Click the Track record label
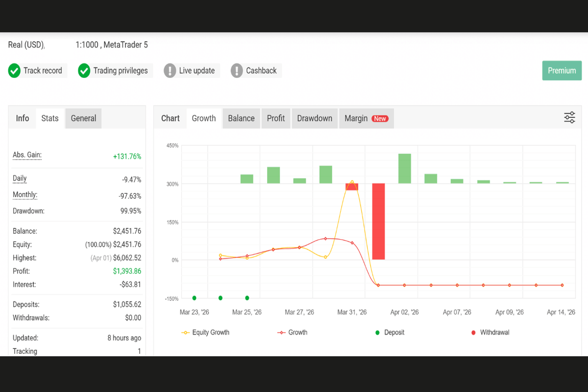 coord(43,71)
